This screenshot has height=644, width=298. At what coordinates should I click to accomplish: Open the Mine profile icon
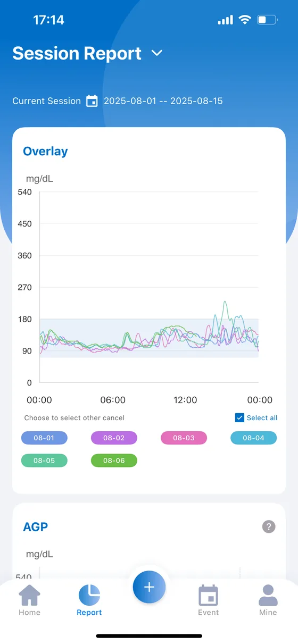(x=268, y=596)
